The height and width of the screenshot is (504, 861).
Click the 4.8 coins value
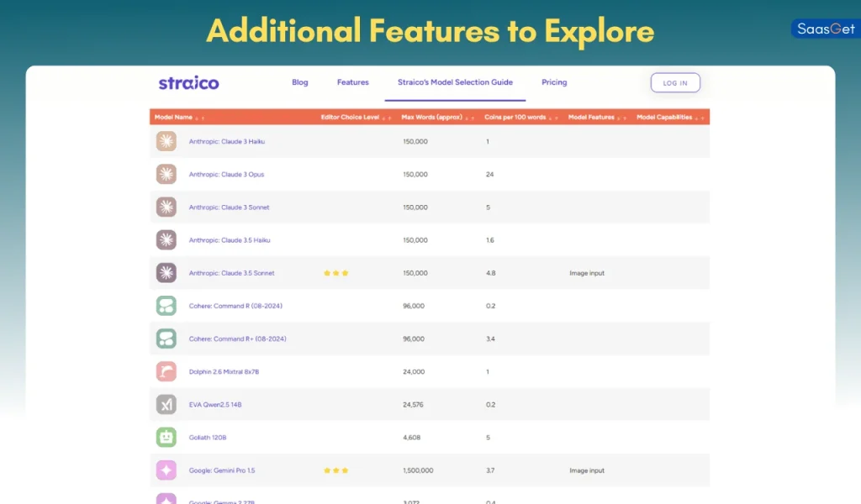point(491,273)
